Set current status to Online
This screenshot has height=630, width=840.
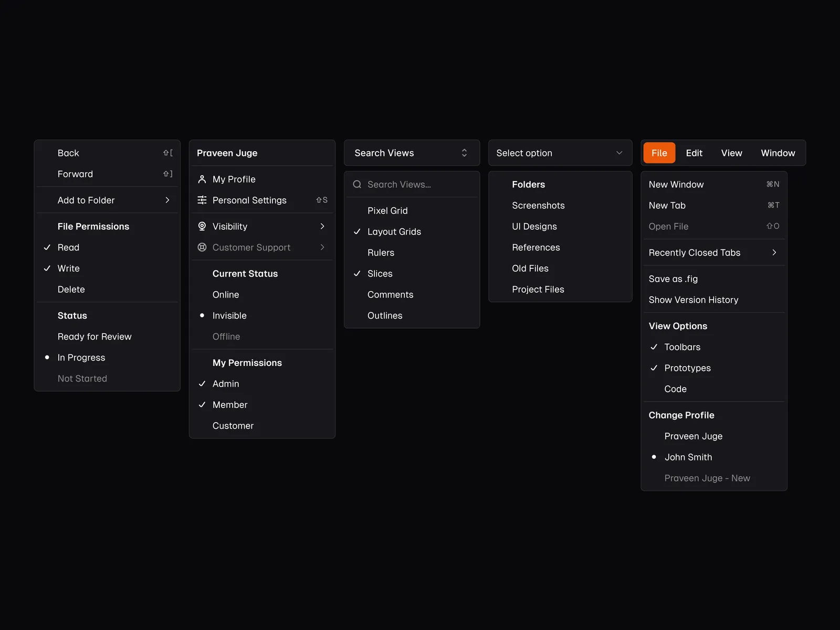[226, 295]
